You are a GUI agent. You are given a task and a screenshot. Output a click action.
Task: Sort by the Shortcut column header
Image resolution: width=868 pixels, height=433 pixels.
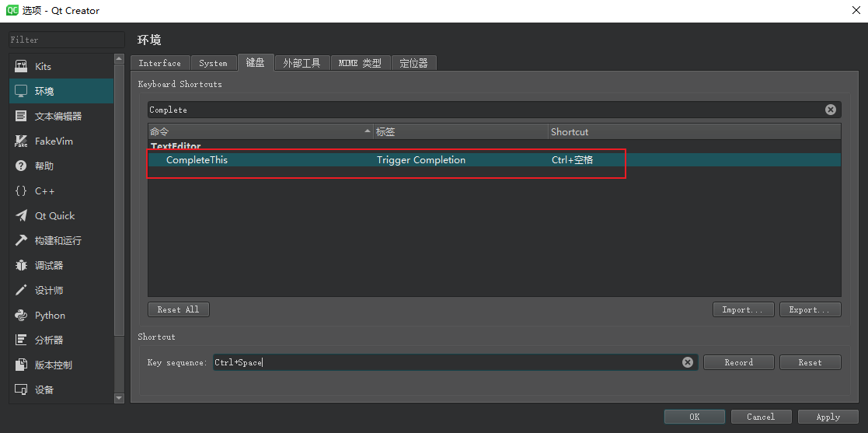click(x=695, y=132)
